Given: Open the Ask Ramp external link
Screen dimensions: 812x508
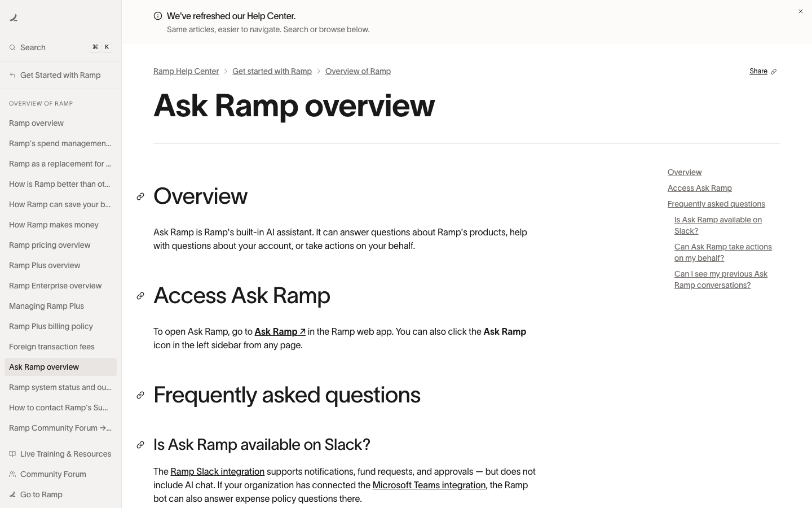Looking at the screenshot, I should 280,332.
